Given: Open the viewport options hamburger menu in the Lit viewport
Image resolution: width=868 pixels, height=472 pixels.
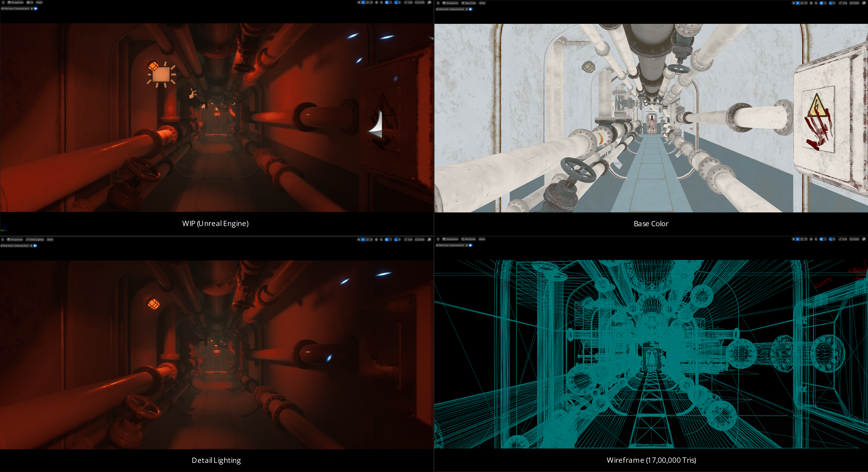Looking at the screenshot, I should 3,2.
